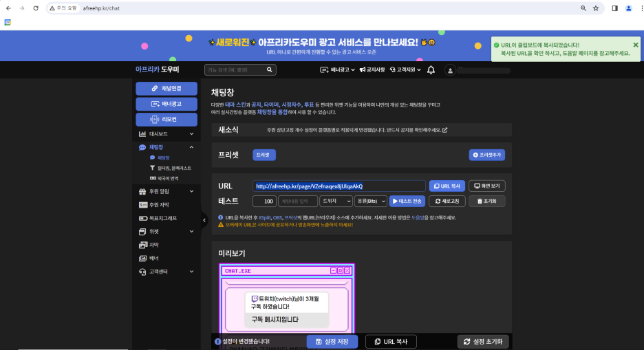Click 화면 보기 button
This screenshot has height=350, width=644.
click(486, 186)
